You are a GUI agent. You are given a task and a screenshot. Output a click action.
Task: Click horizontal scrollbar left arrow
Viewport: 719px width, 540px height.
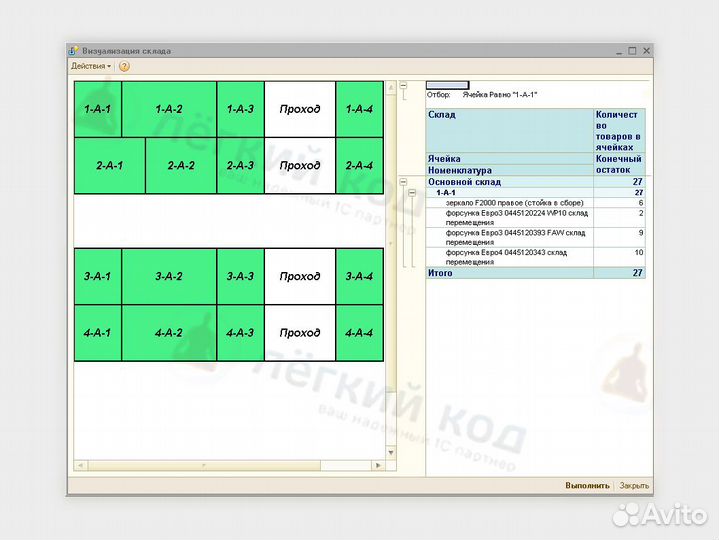80,465
